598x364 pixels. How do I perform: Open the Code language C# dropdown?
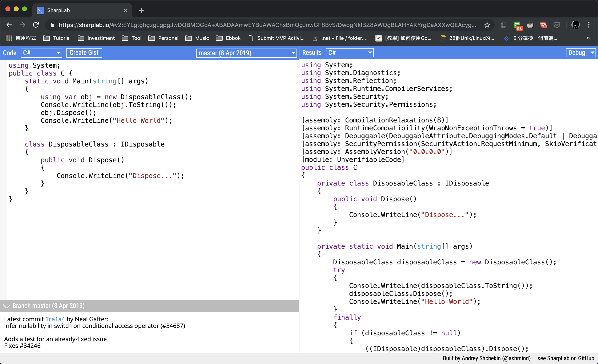[x=42, y=53]
